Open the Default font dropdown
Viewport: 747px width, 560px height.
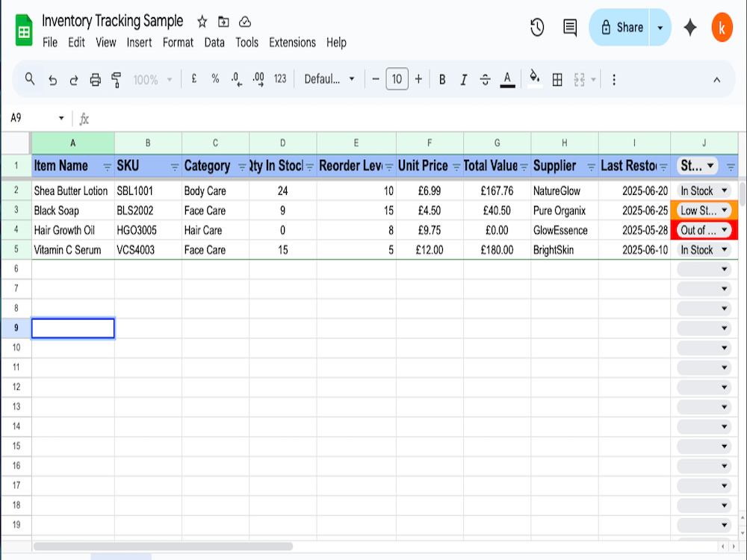(x=329, y=79)
